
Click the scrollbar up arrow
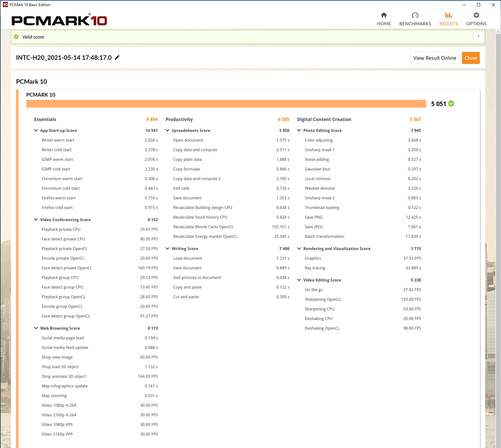[x=498, y=31]
